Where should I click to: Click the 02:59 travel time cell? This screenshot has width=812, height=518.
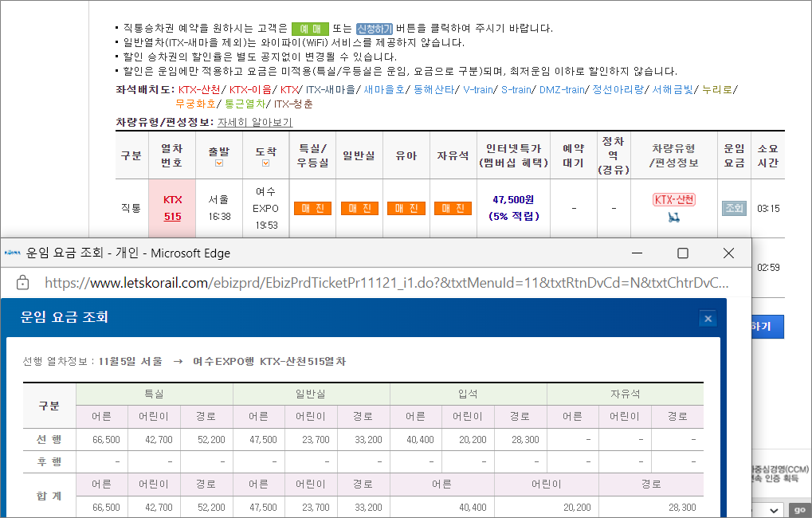(768, 267)
